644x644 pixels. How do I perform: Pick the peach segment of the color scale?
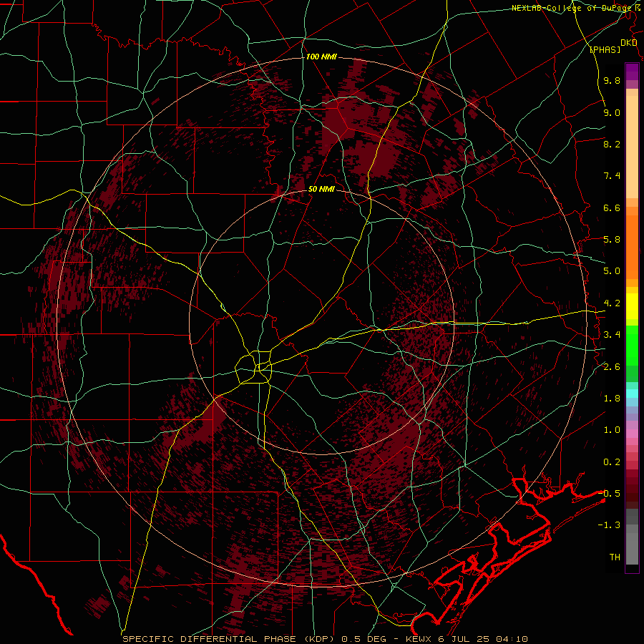(632, 147)
